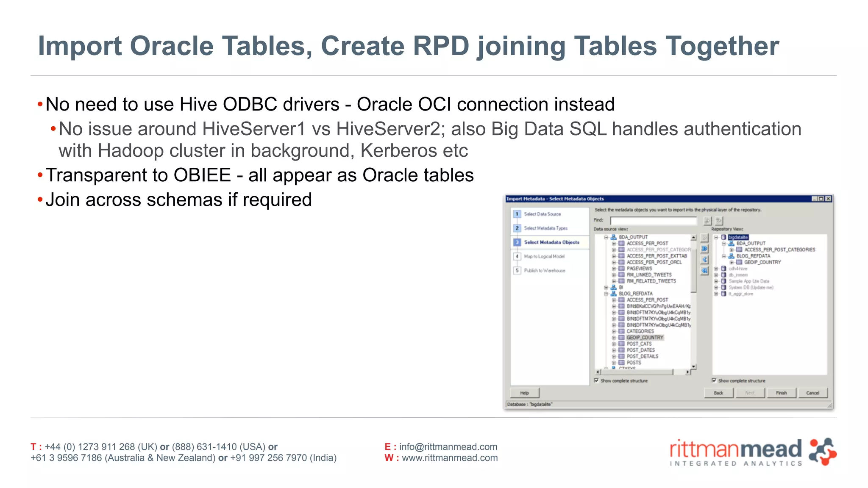This screenshot has height=488, width=868.
Task: Click the scroll-down arrow in Data source view
Action: click(693, 366)
